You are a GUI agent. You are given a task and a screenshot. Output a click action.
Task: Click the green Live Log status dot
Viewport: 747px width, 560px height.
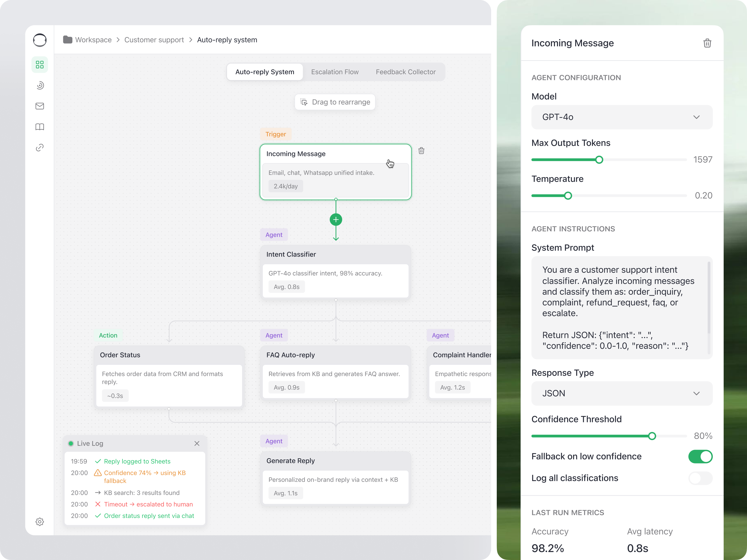point(71,444)
